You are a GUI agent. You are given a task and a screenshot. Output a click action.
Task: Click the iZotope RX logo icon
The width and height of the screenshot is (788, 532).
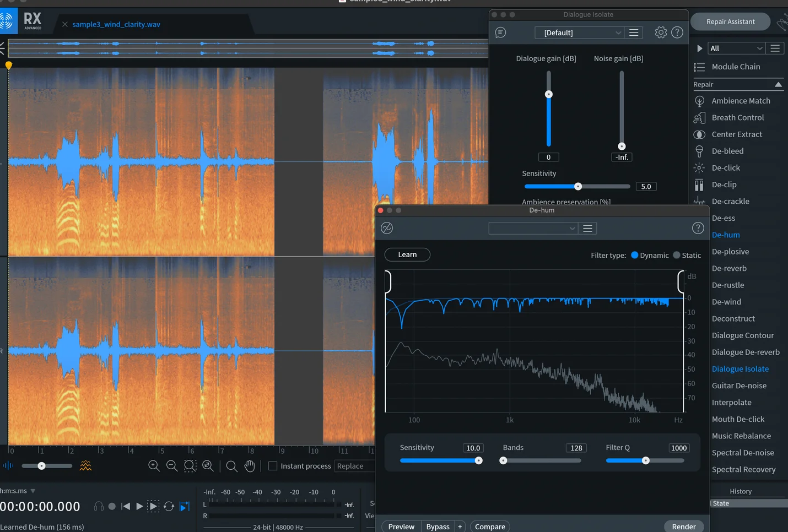coord(7,21)
